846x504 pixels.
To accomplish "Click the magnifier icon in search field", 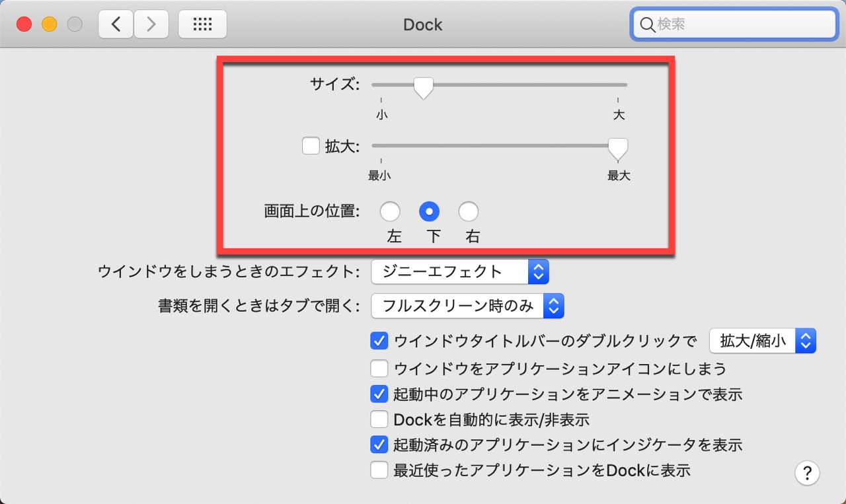I will coord(647,24).
